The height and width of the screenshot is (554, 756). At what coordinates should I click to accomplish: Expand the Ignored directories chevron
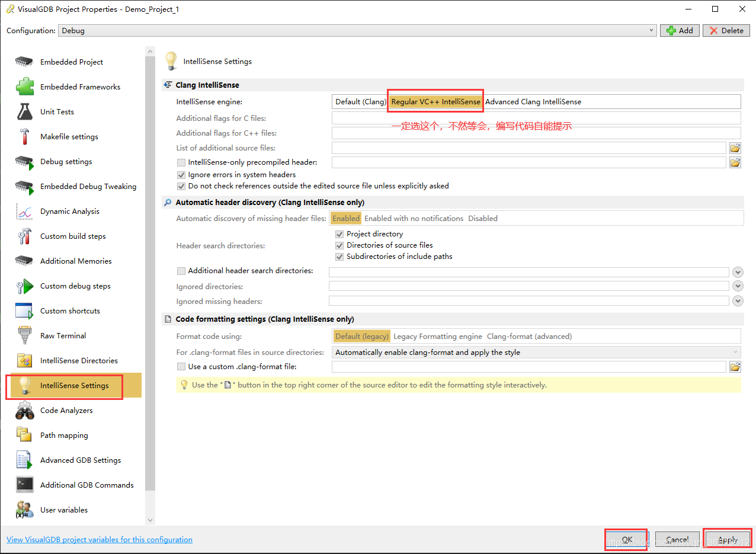(738, 286)
